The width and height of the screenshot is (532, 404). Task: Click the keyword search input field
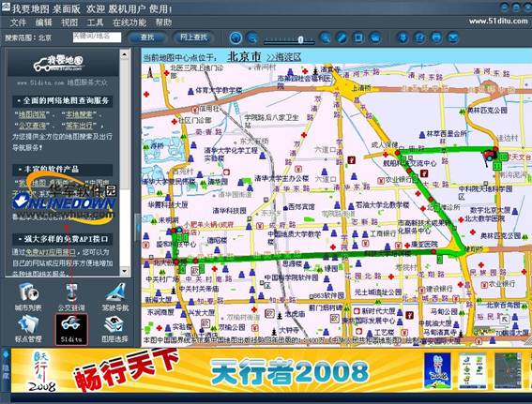pyautogui.click(x=97, y=37)
